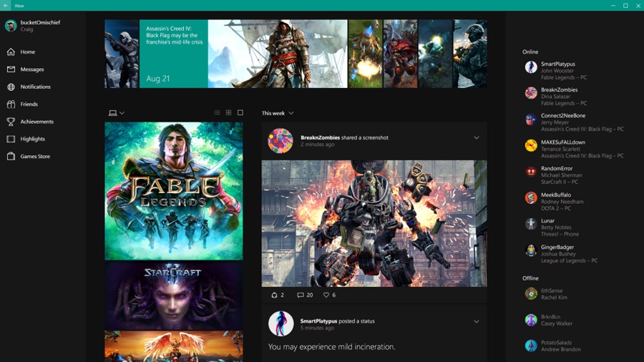Viewport: 644px width, 362px height.
Task: Click PotatoSaladz avatar in Offline list
Action: 531,346
